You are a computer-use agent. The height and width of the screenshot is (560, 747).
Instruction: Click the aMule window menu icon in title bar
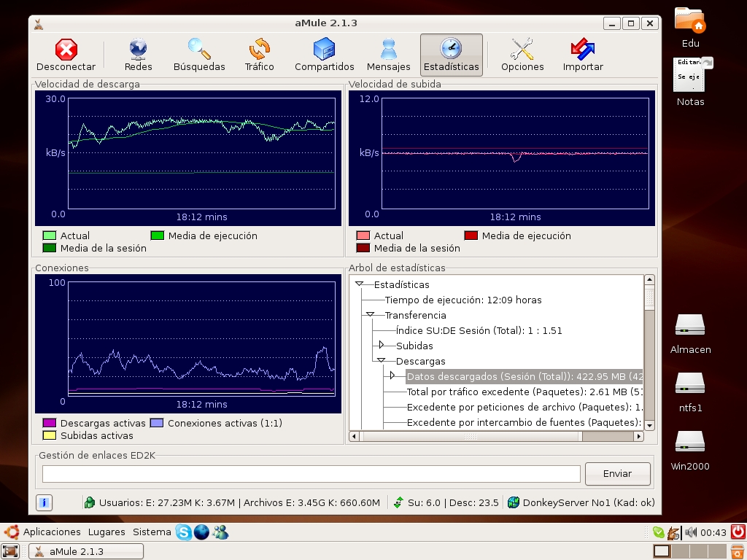point(39,23)
